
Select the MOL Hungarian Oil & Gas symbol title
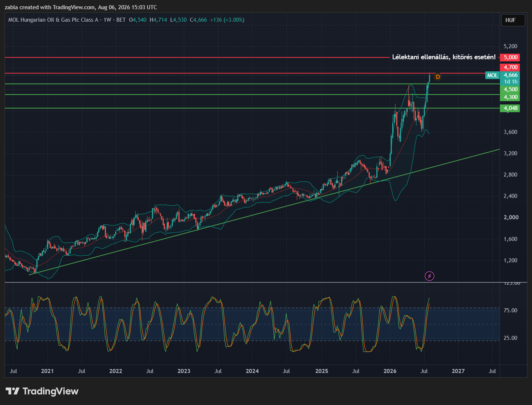click(53, 20)
